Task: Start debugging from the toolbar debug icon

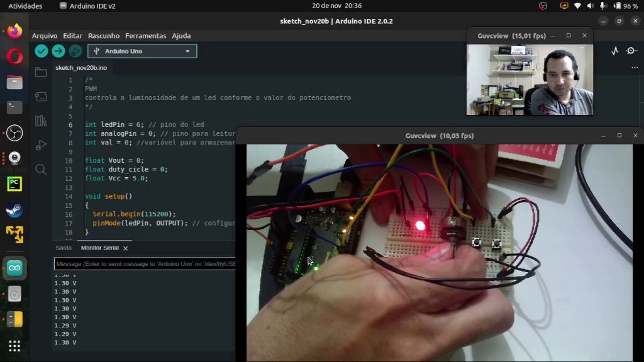Action: click(75, 51)
